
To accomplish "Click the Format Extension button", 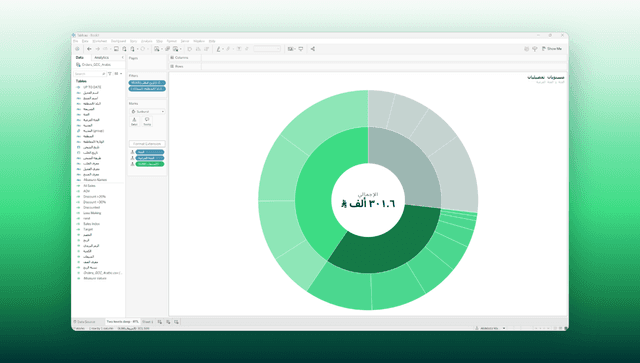I will click(x=147, y=144).
